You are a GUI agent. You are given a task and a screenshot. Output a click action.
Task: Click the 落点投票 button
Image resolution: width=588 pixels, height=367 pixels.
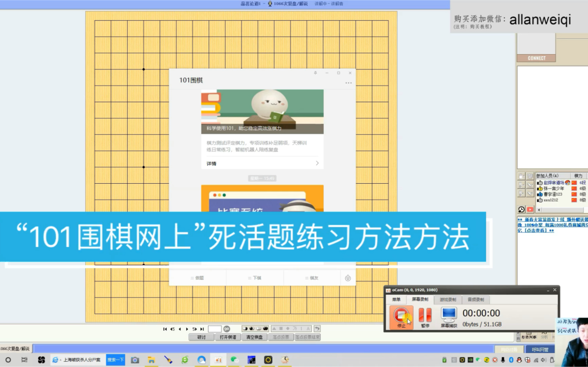pyautogui.click(x=281, y=337)
